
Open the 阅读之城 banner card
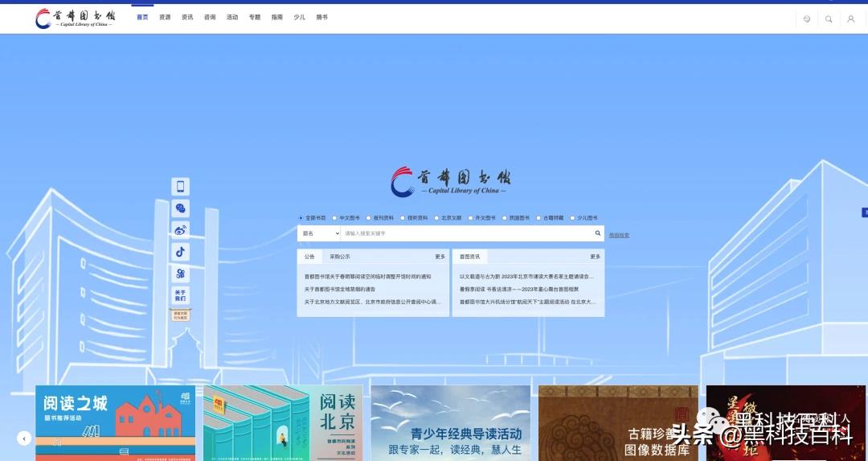[x=115, y=423]
